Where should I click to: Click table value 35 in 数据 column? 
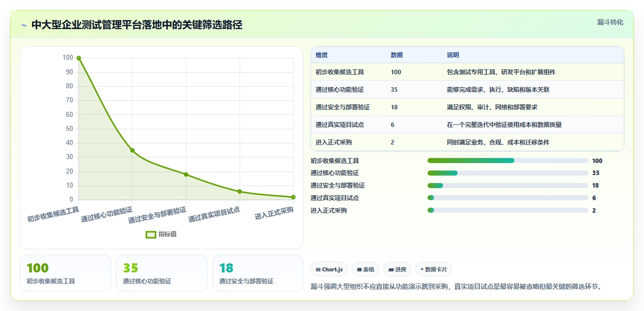(394, 90)
